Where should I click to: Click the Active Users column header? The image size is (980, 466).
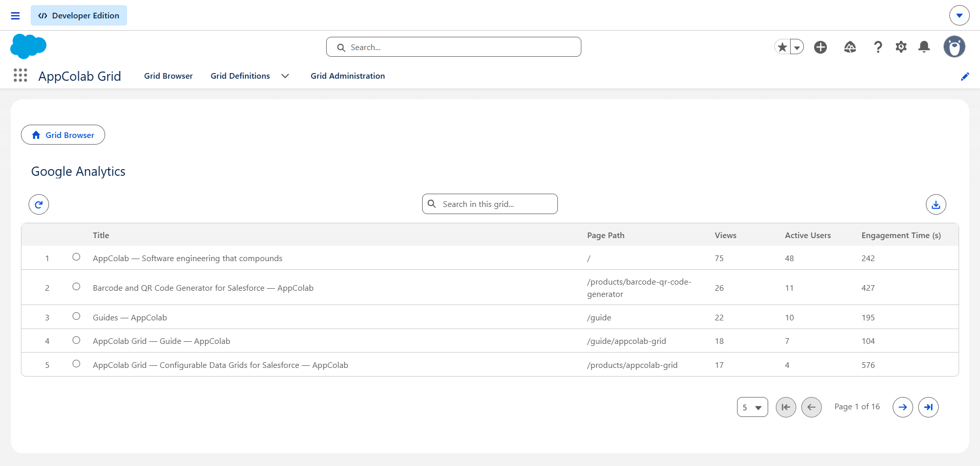(x=808, y=235)
